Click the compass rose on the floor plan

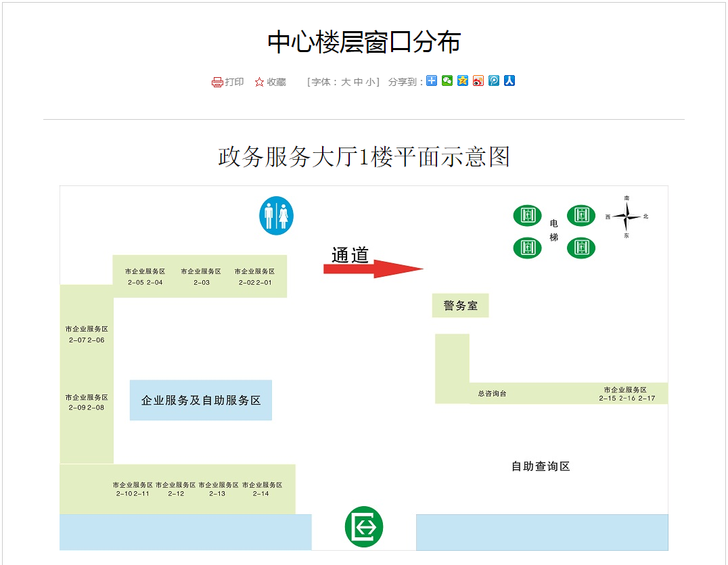[627, 217]
